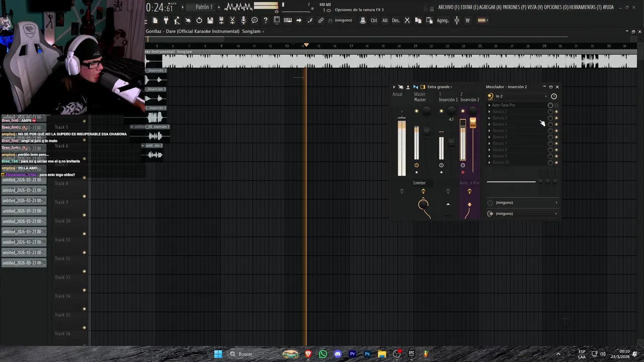
Task: Open Extra grande mixer layout dropdown
Action: pos(439,87)
